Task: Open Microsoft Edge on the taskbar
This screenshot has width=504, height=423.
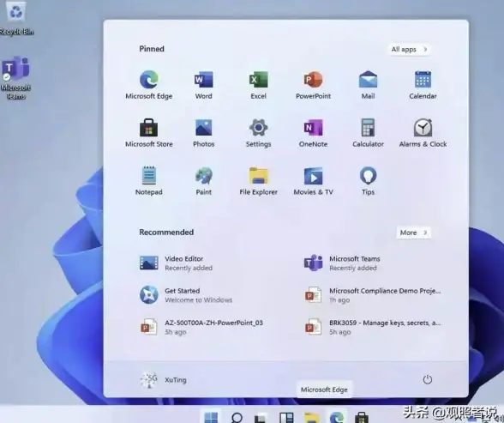Action: click(x=337, y=417)
